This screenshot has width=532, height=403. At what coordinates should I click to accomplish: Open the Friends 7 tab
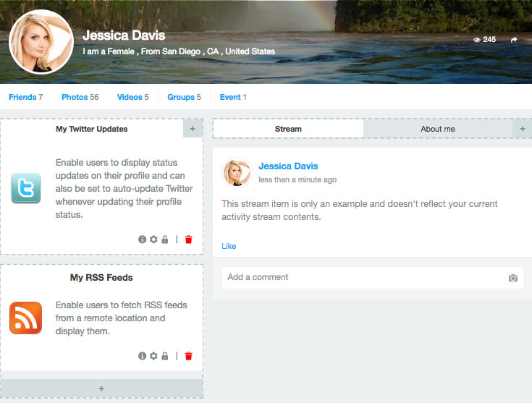click(26, 97)
